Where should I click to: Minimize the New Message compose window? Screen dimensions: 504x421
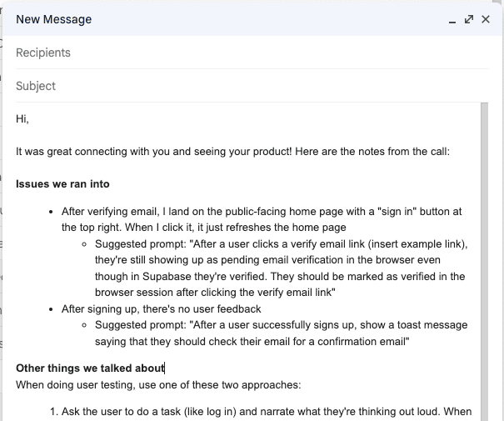pos(452,19)
